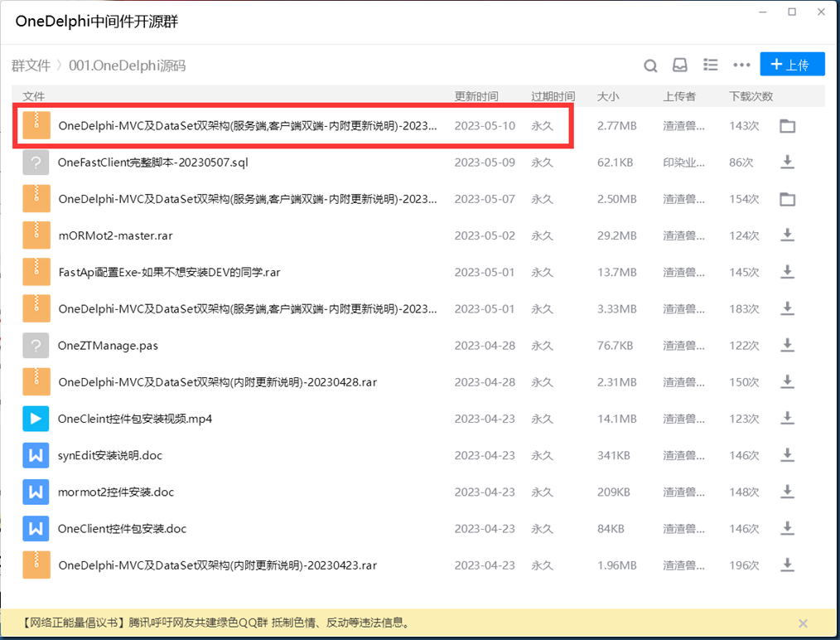This screenshot has width=840, height=640.
Task: Click date 2023-05-02 cell
Action: 485,235
